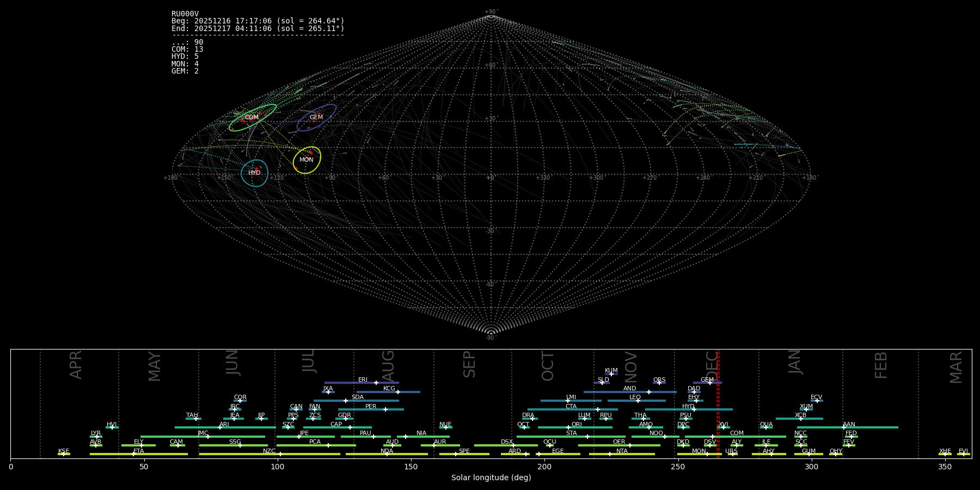Click the ORI shower label in the timeline

click(577, 425)
